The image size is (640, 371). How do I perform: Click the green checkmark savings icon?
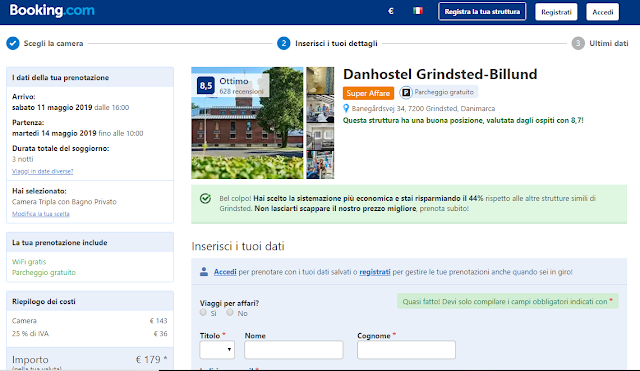tap(205, 199)
